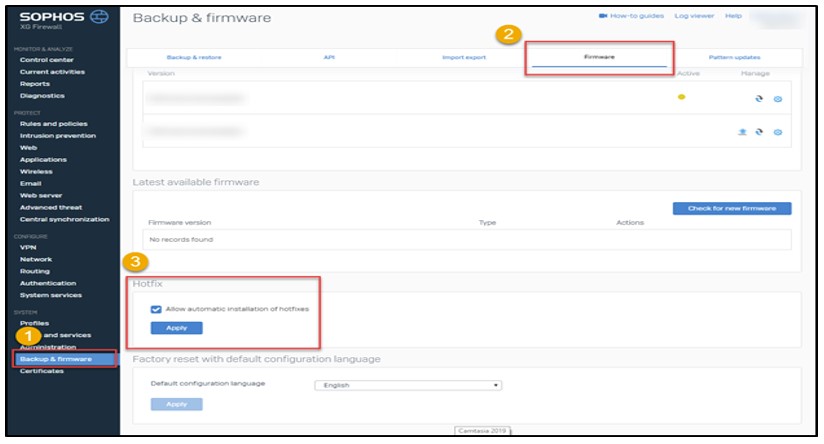
Task: Open Administration in the sidebar
Action: coord(48,347)
